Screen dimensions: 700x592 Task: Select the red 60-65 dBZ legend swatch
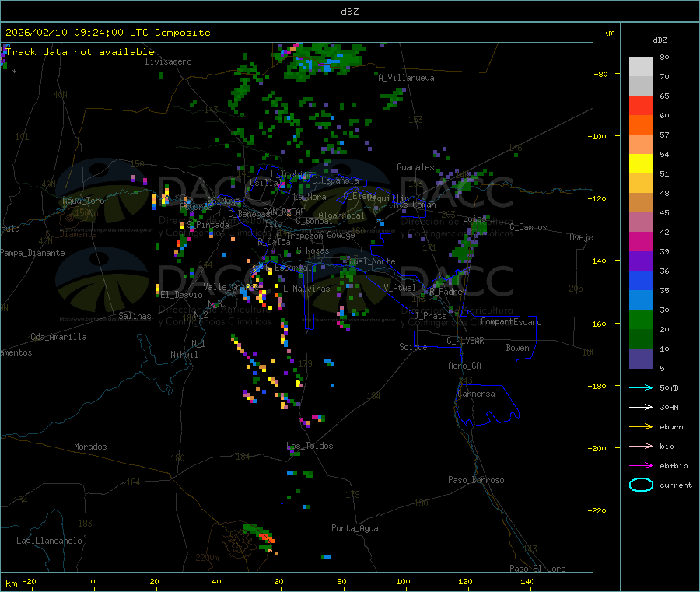click(641, 105)
